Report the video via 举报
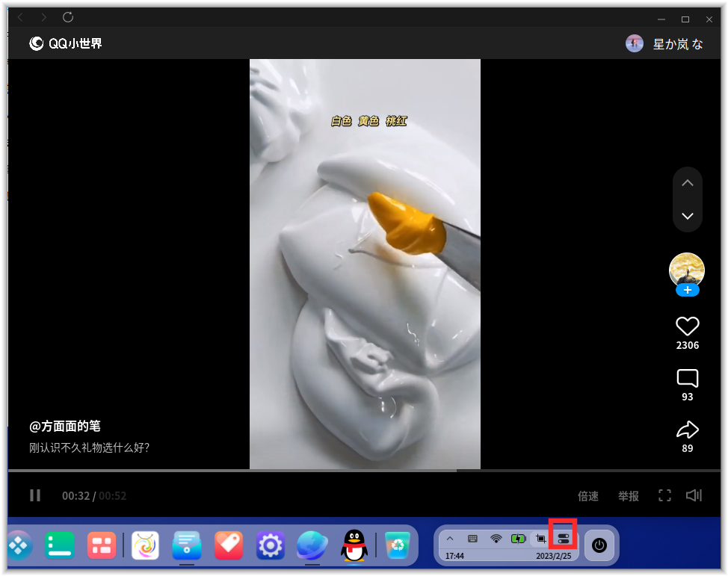This screenshot has width=728, height=576. [x=628, y=495]
